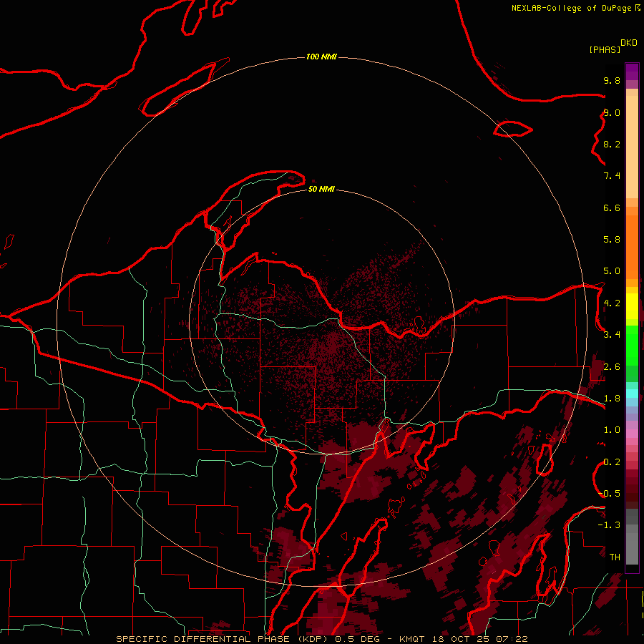Click the 4.2 value on the color scale
The width and height of the screenshot is (644, 644).
pos(612,303)
